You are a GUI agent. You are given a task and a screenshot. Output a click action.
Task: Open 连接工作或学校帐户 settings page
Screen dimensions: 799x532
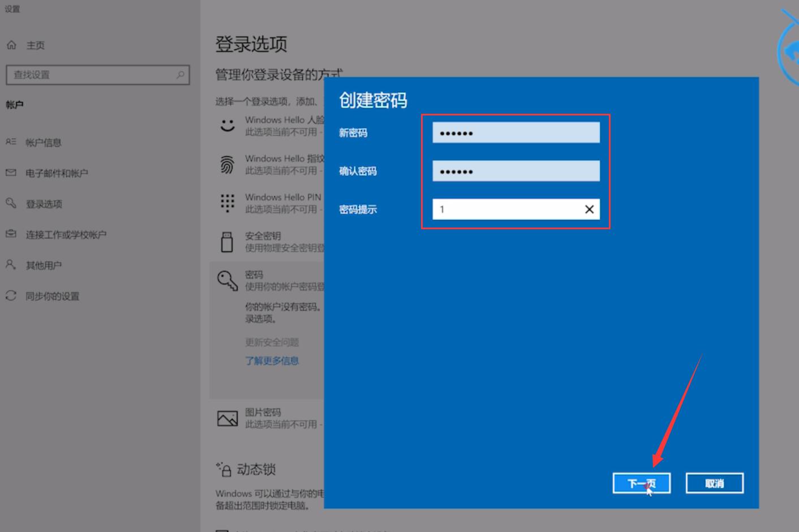click(66, 234)
